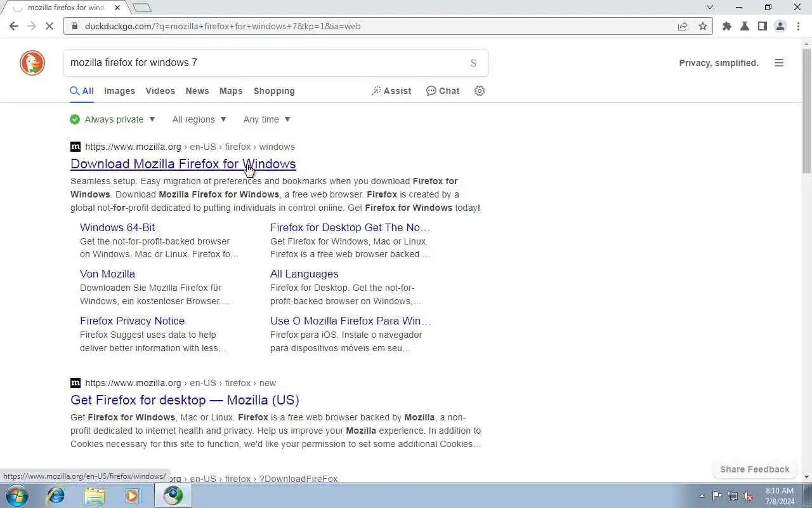Viewport: 812px width, 508px height.
Task: Open Chrome's three-dot menu
Action: (798, 26)
